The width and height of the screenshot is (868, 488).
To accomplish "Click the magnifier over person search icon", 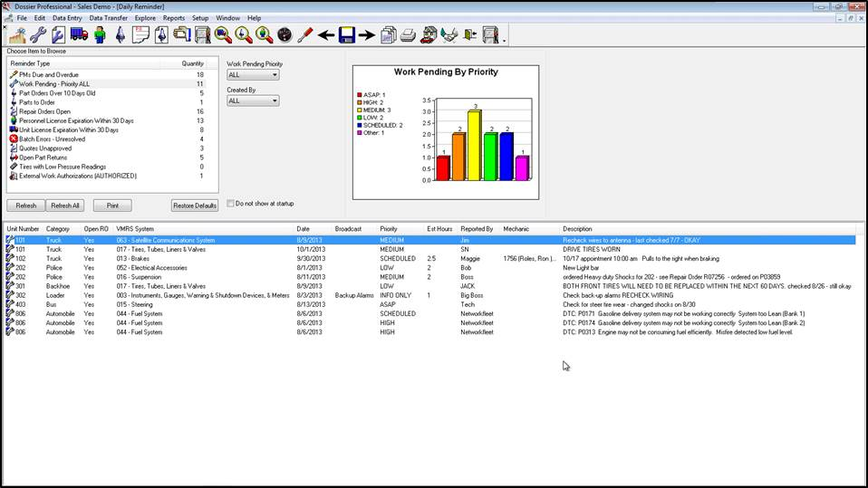I will tap(264, 34).
